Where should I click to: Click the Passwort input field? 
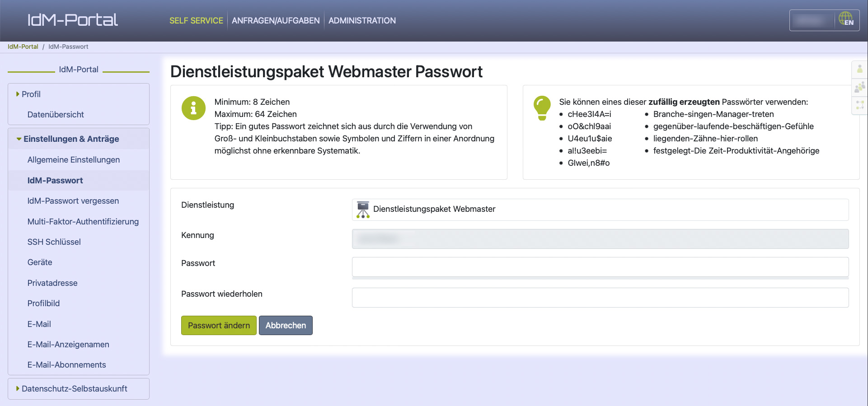(600, 267)
